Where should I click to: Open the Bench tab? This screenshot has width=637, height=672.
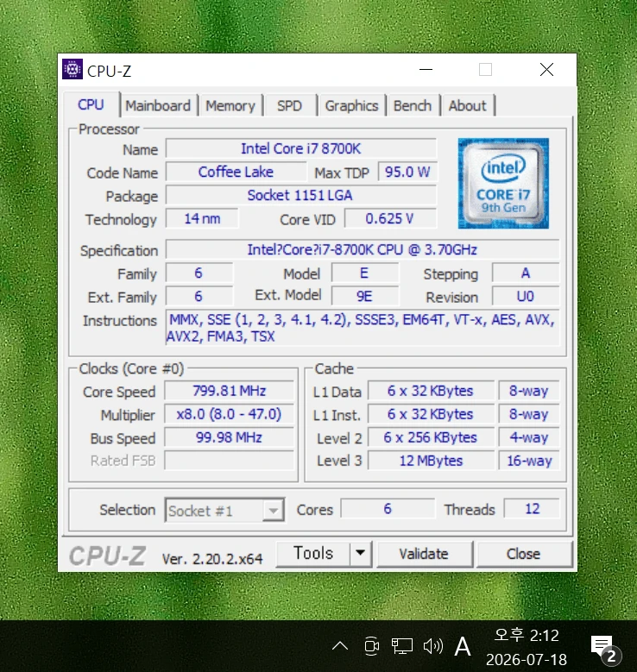click(x=413, y=105)
